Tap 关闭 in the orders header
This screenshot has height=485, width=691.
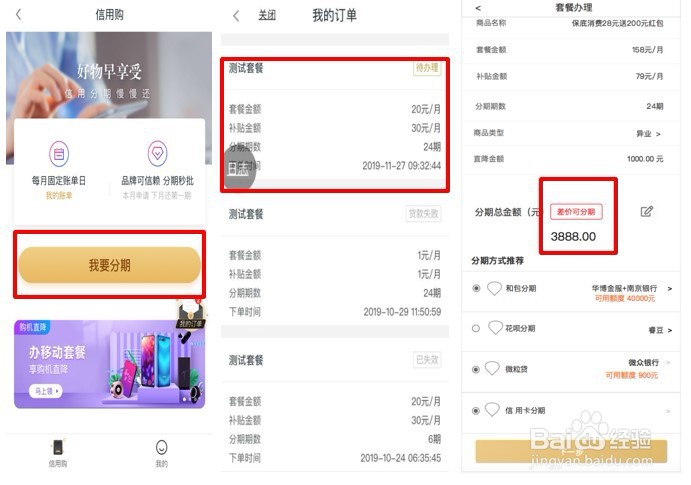tap(267, 16)
